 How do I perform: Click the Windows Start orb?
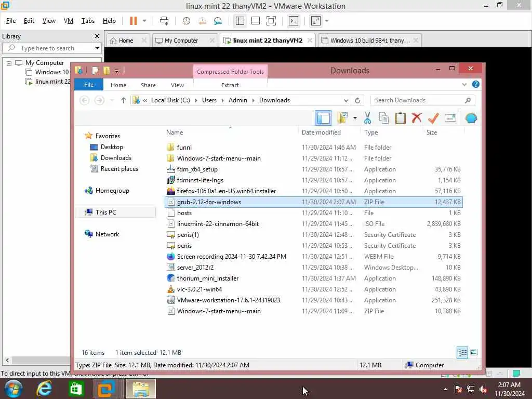point(14,389)
